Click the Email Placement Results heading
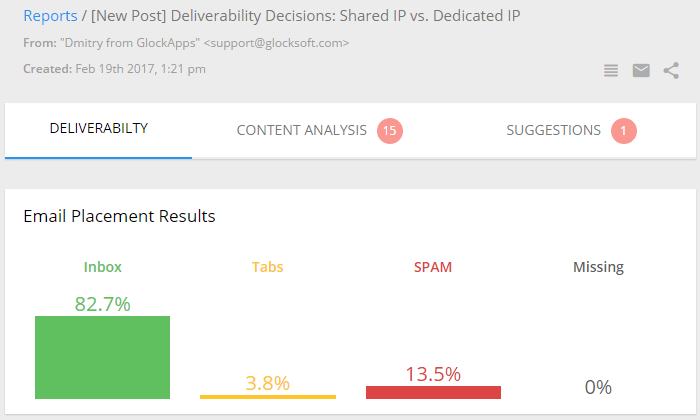Viewport: 700px width, 420px height. coord(119,216)
